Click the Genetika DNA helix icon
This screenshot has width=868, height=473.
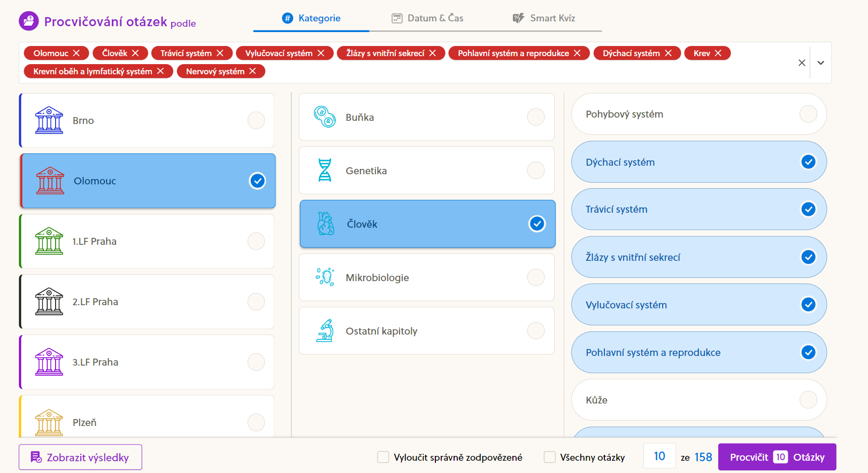(x=325, y=170)
